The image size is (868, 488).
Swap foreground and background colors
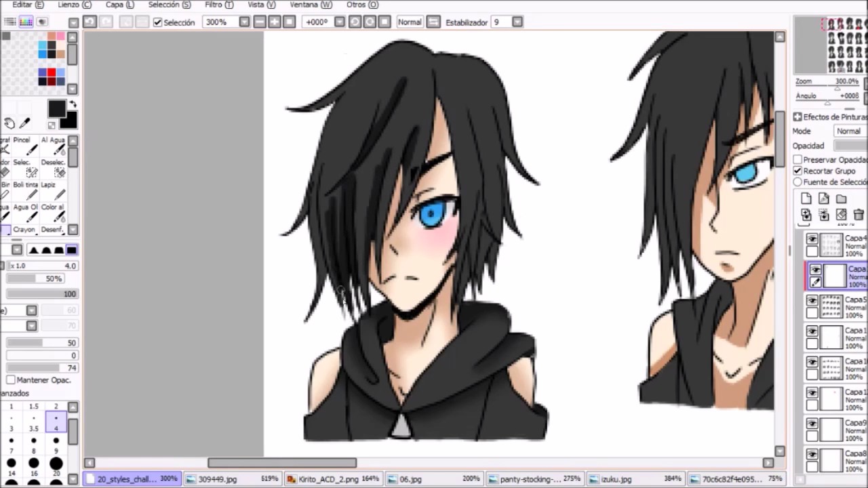pos(73,104)
